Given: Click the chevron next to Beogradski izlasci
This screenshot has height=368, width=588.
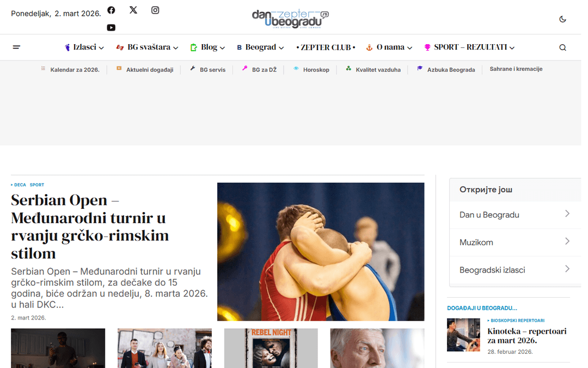Looking at the screenshot, I should [567, 269].
